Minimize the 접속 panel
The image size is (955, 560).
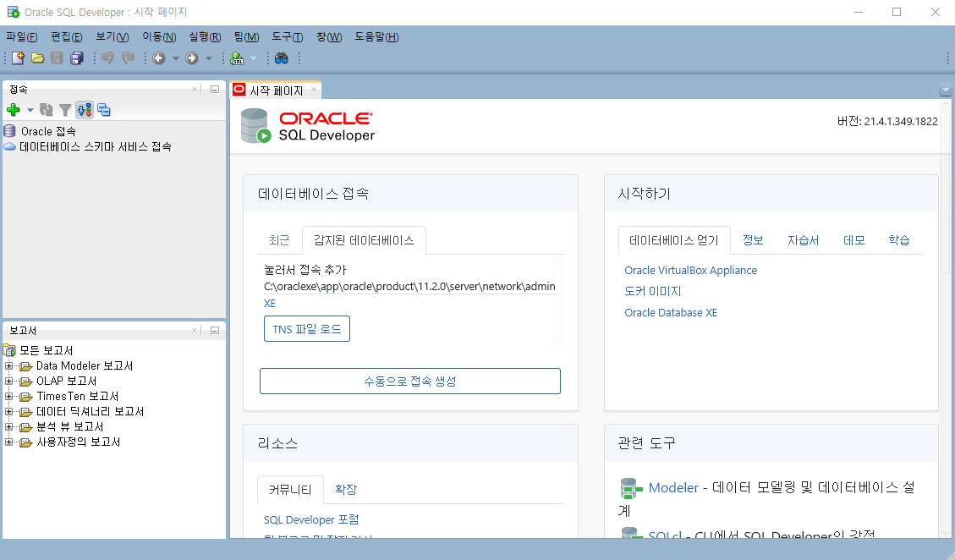(214, 90)
